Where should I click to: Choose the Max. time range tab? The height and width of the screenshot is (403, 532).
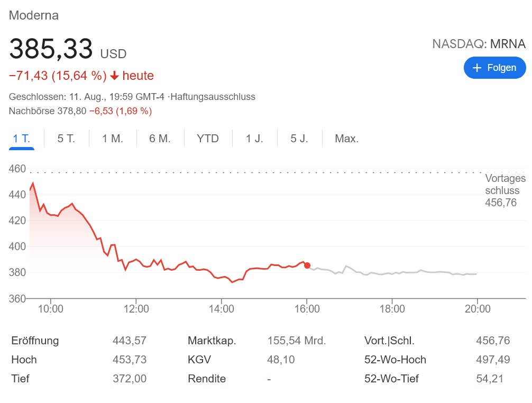(347, 139)
